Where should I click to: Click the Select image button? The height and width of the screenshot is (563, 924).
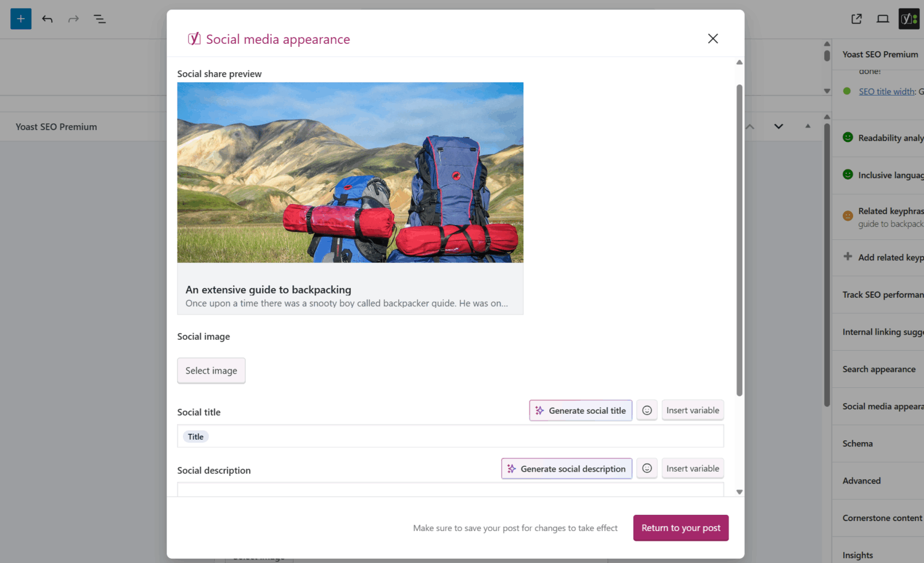(211, 371)
